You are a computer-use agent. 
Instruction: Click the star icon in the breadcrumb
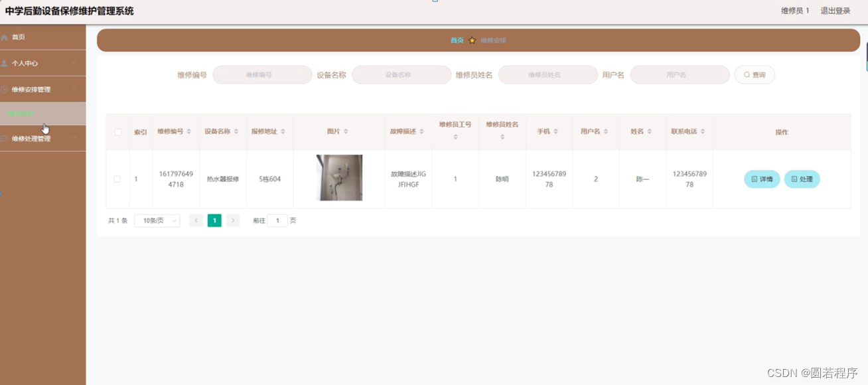[x=472, y=40]
